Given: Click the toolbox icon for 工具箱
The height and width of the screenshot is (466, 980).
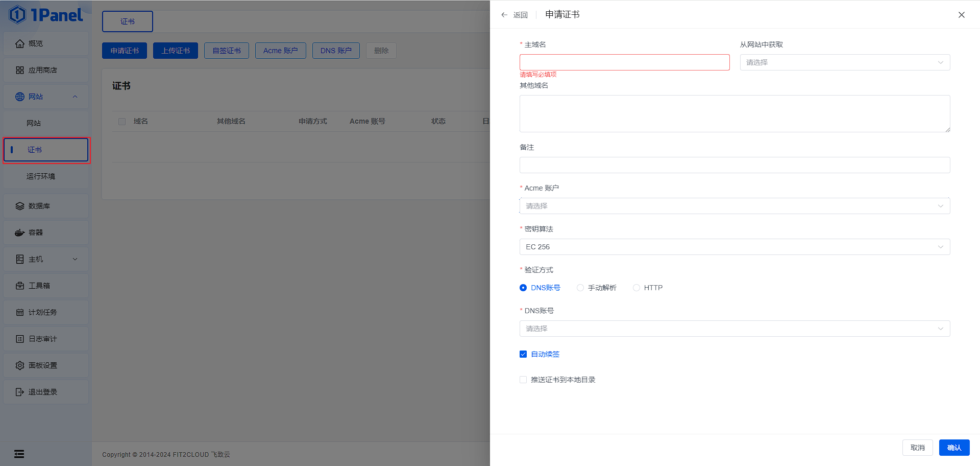Looking at the screenshot, I should pyautogui.click(x=20, y=286).
